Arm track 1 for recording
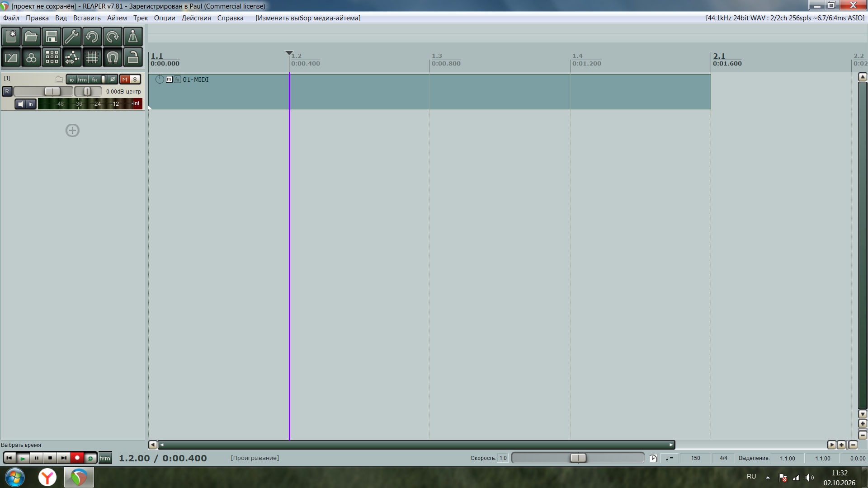 [x=7, y=91]
